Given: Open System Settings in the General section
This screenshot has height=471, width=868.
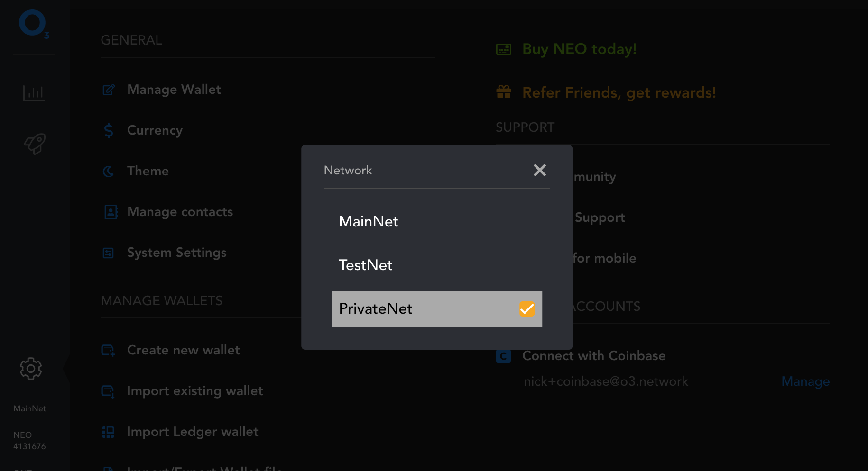Looking at the screenshot, I should [x=176, y=253].
